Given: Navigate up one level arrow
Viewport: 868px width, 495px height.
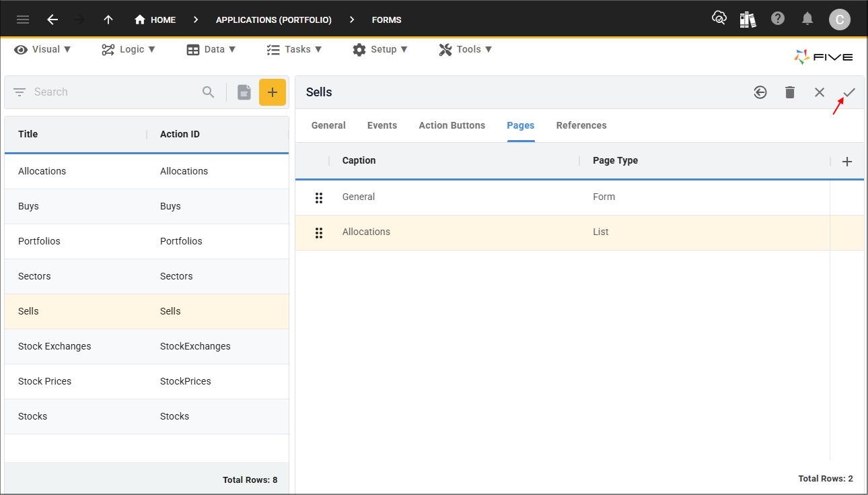Looking at the screenshot, I should (x=108, y=20).
